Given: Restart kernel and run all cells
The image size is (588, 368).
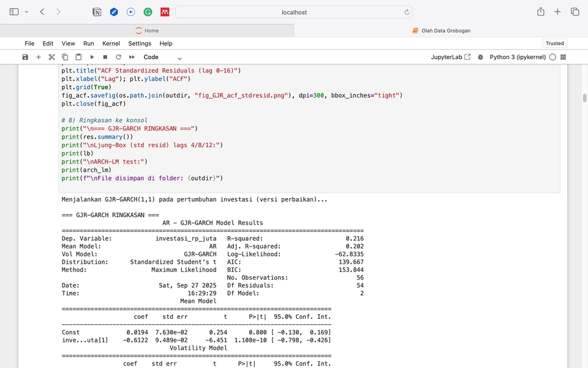Looking at the screenshot, I should point(132,57).
